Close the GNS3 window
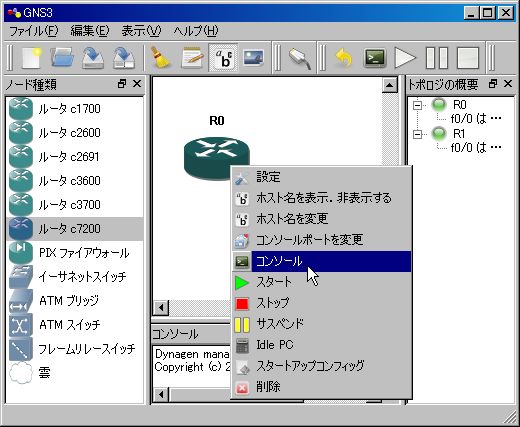This screenshot has height=427, width=520. 506,13
